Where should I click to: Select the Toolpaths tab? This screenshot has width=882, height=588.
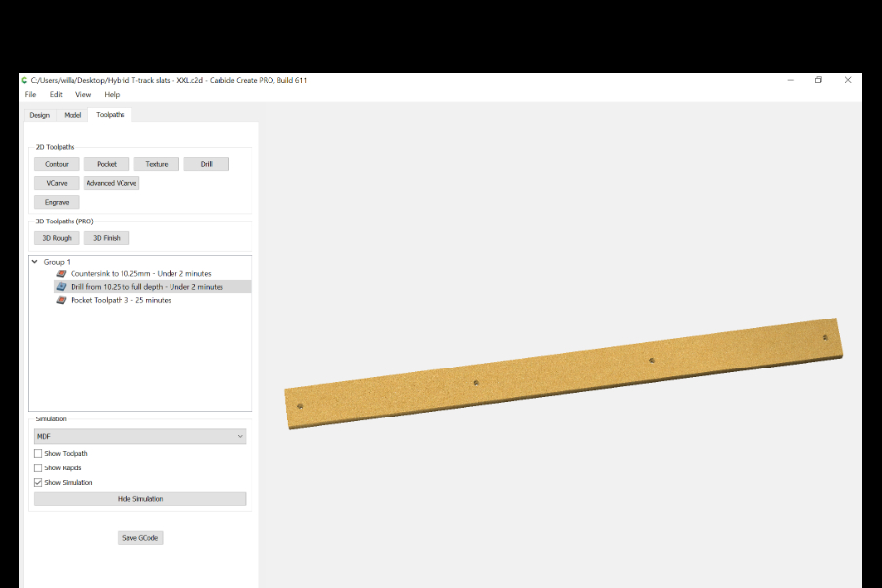(110, 115)
